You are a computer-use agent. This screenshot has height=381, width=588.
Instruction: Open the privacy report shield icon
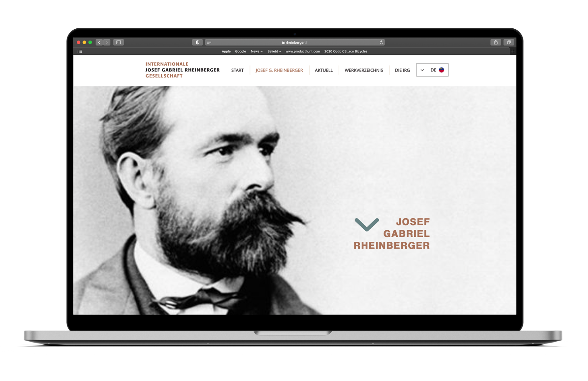(197, 42)
